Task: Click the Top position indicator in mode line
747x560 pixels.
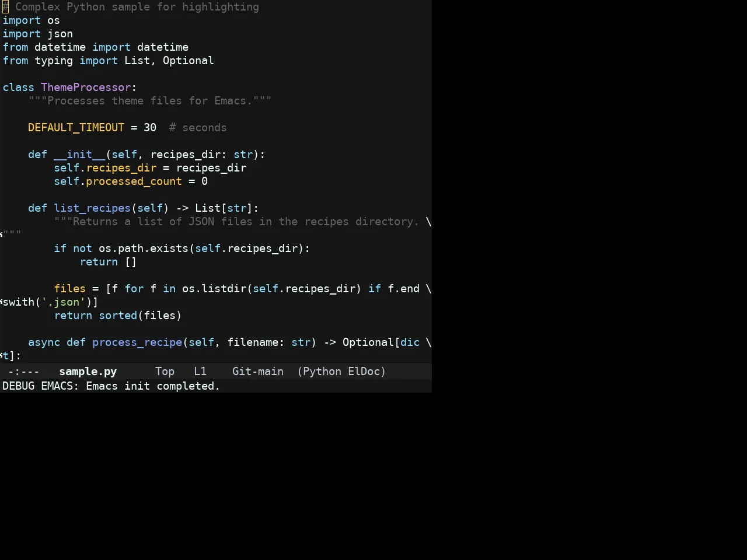Action: (x=165, y=372)
